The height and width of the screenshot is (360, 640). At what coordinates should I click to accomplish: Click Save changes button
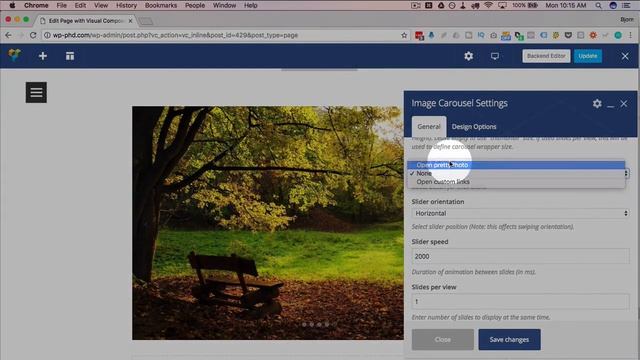(509, 340)
